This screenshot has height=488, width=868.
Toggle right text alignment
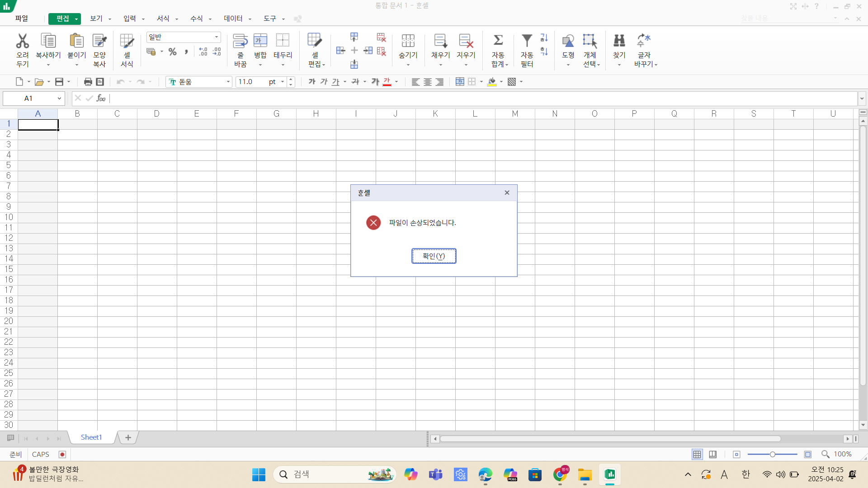coord(439,82)
